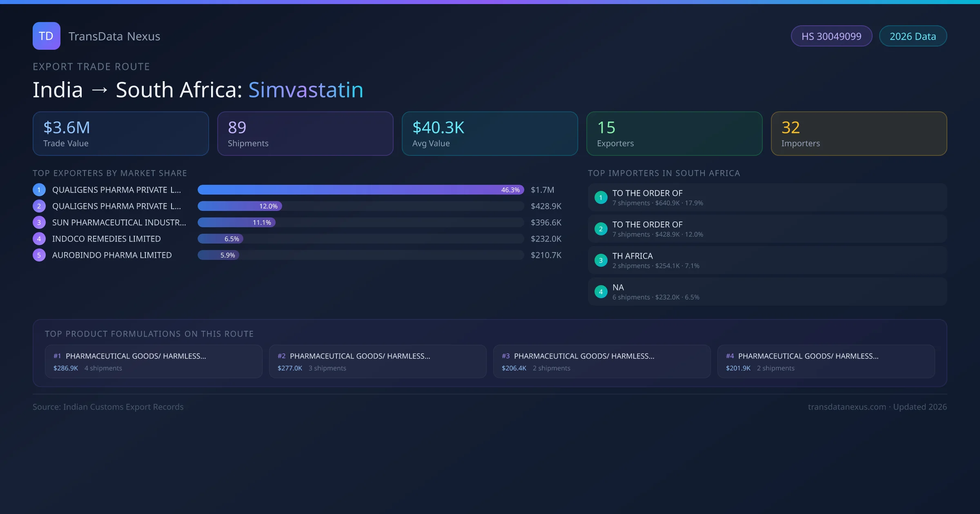Click exporter rank 4 badge for Indoco
Screen dimensions: 980x514
[39, 239]
